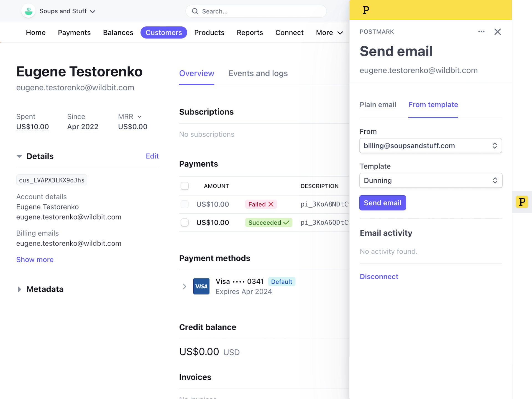Viewport: 532px width, 399px height.
Task: Open the Template dropdown showing Dunning
Action: (431, 180)
